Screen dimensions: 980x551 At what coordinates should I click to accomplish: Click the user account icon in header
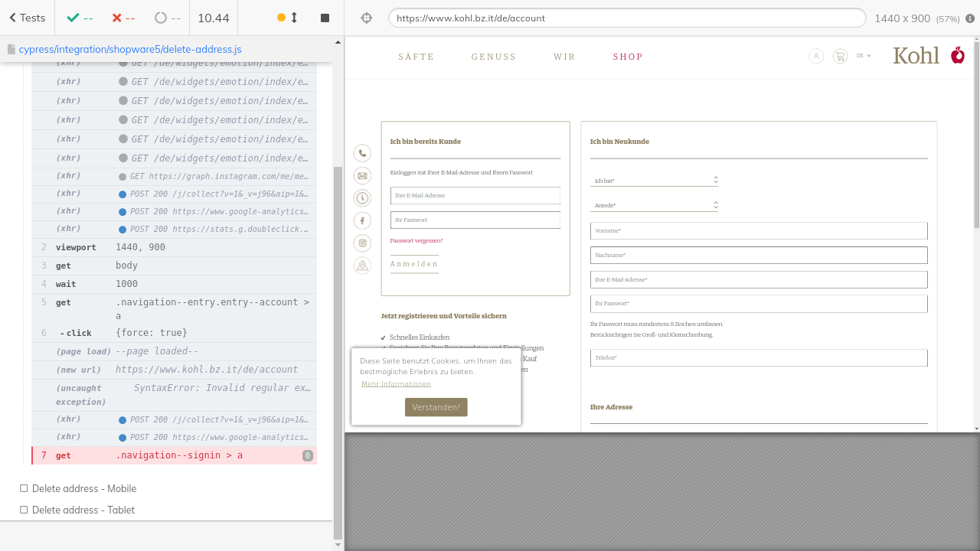pyautogui.click(x=816, y=56)
